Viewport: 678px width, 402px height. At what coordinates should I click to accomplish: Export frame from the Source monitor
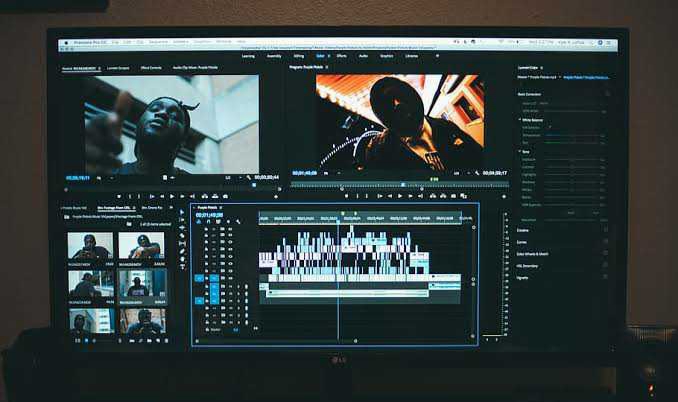pyautogui.click(x=225, y=196)
